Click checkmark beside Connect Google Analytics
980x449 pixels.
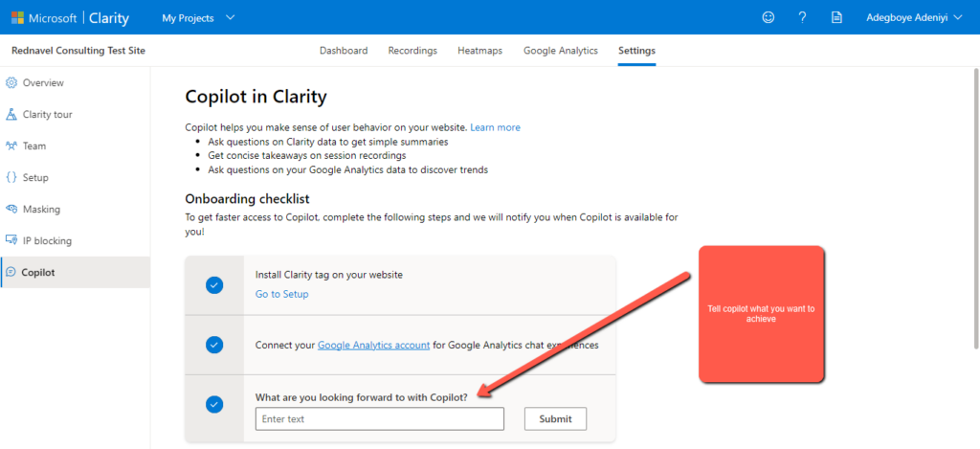coord(214,345)
